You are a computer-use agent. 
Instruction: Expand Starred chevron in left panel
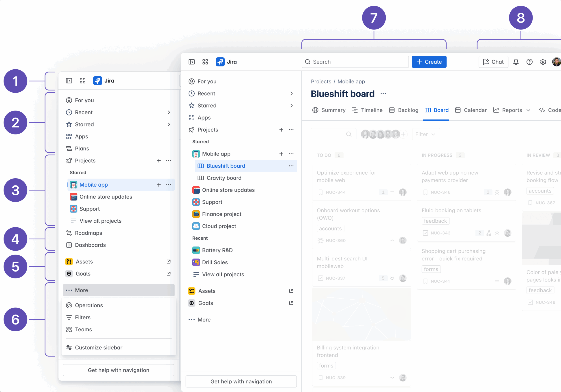[168, 124]
